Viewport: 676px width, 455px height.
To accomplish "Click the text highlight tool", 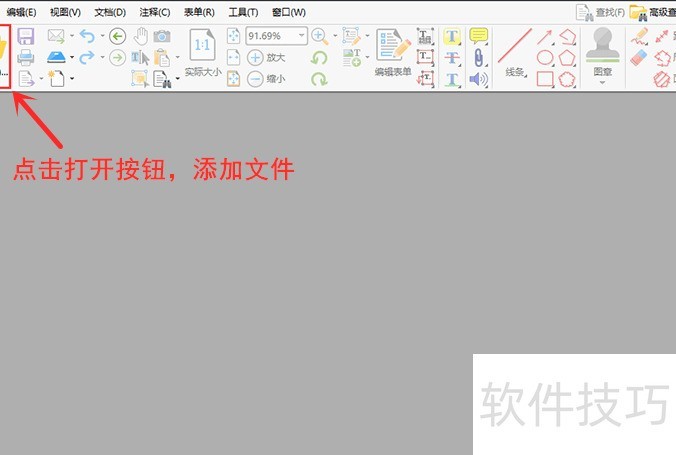I will (452, 37).
